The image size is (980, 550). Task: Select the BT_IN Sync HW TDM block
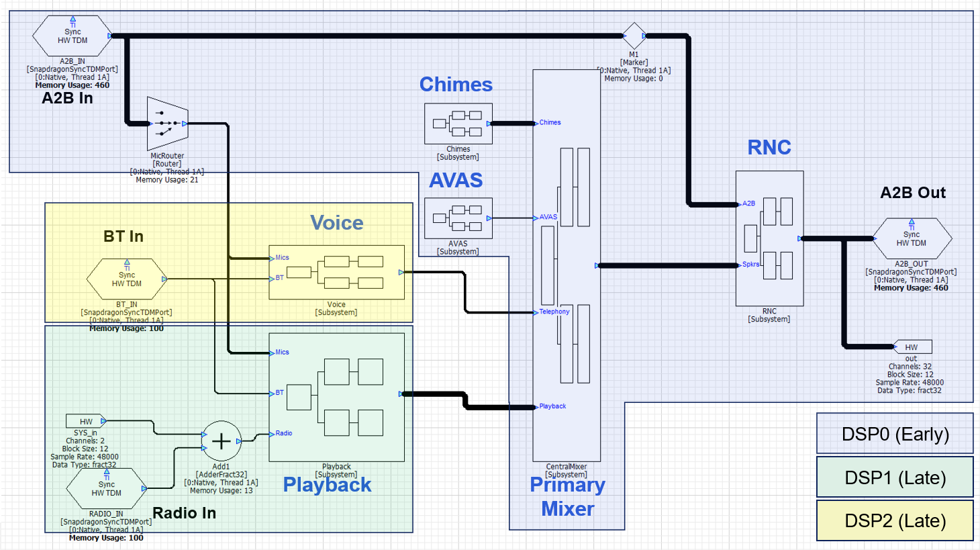(x=127, y=279)
